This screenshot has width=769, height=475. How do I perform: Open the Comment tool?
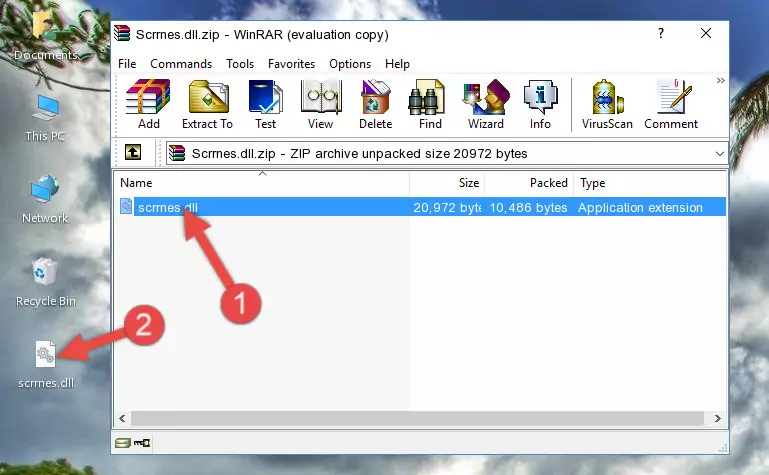(x=671, y=104)
